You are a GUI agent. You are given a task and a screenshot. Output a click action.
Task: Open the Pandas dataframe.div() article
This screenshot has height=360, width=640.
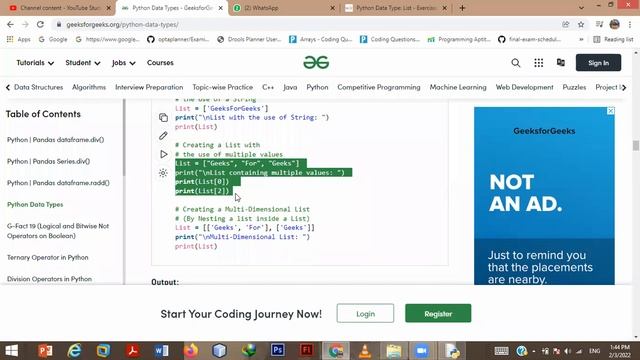click(56, 140)
